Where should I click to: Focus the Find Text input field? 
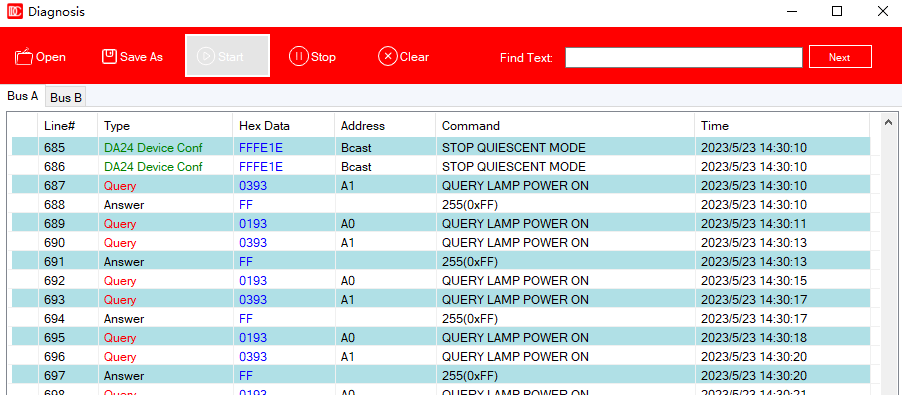[683, 57]
